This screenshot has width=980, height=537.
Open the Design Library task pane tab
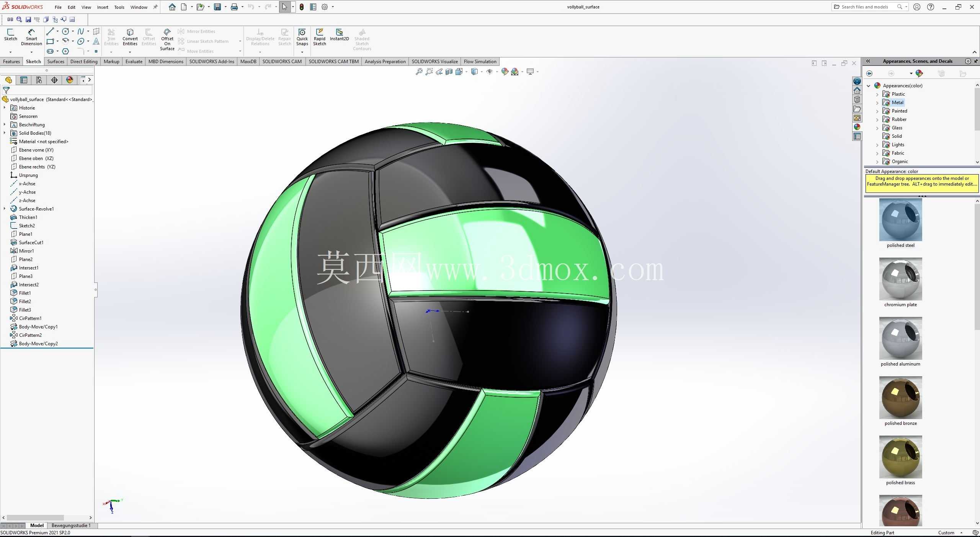tap(857, 100)
